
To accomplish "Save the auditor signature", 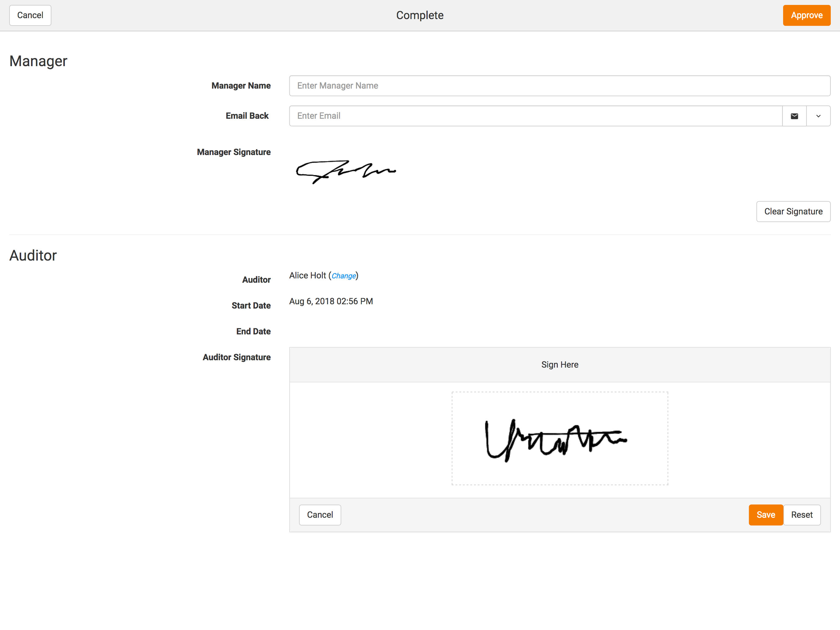I will coord(766,514).
